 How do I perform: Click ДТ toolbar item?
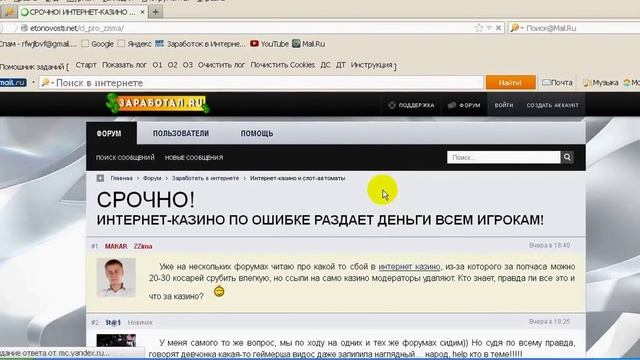pos(341,65)
